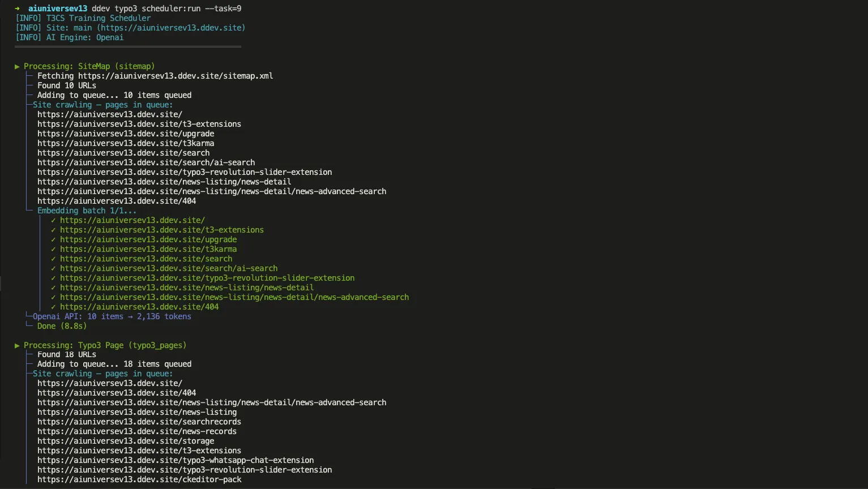Click 'Site crawling' header under Typo3 Page section
This screenshot has height=489, width=868.
tap(103, 374)
